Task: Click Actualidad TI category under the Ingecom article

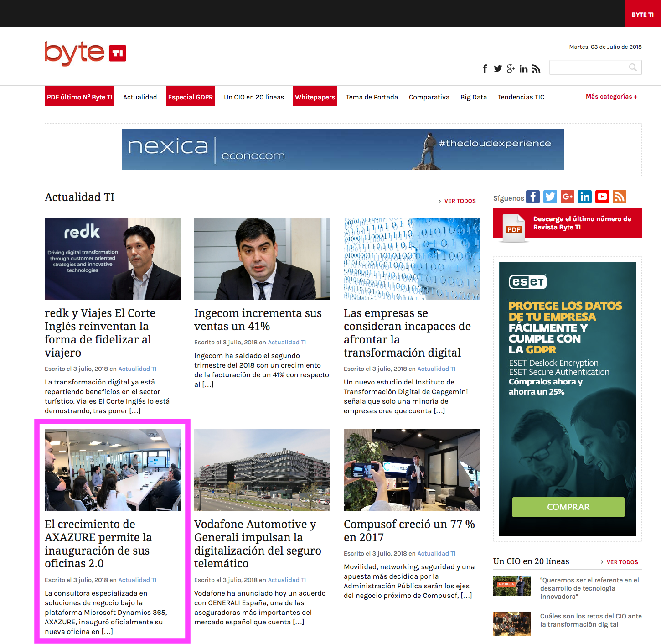Action: 287,342
